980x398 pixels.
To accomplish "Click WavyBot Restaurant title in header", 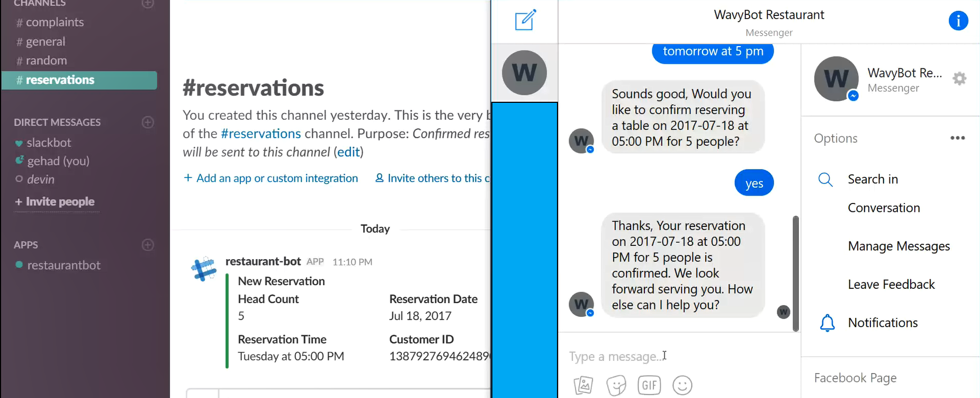I will point(769,15).
